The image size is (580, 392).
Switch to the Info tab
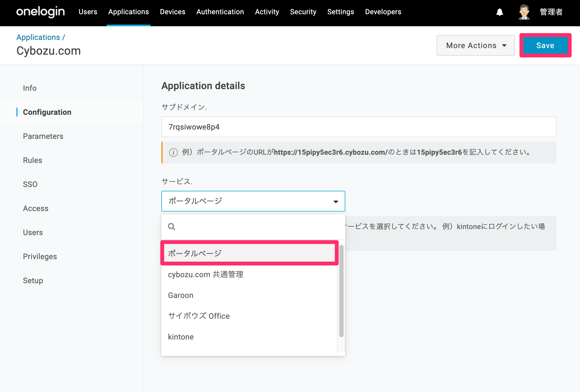point(30,88)
